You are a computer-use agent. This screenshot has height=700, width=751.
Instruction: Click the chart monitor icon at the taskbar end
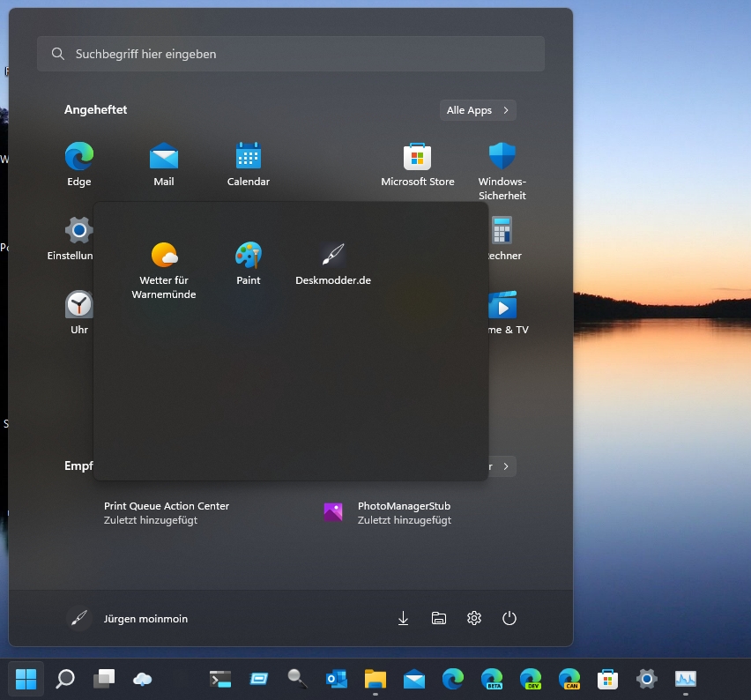686,679
